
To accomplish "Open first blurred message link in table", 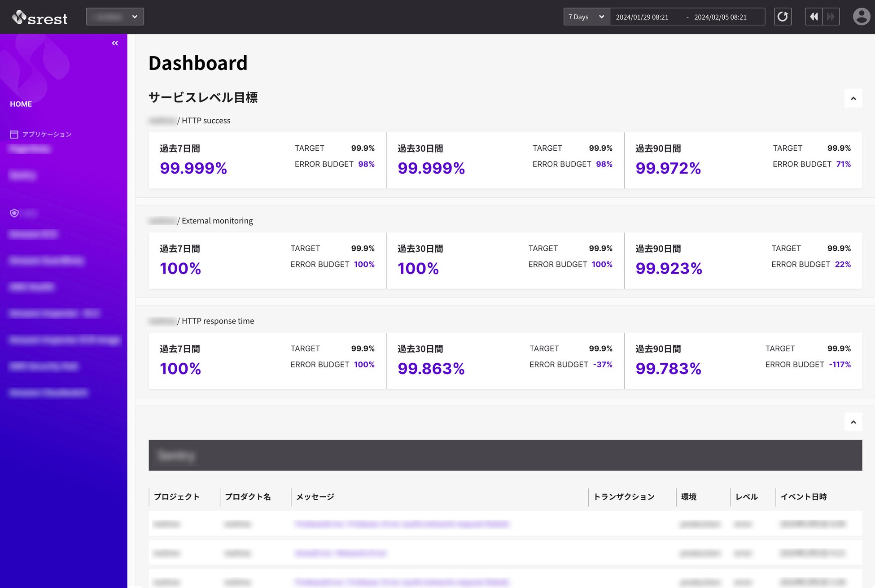I will click(x=402, y=524).
